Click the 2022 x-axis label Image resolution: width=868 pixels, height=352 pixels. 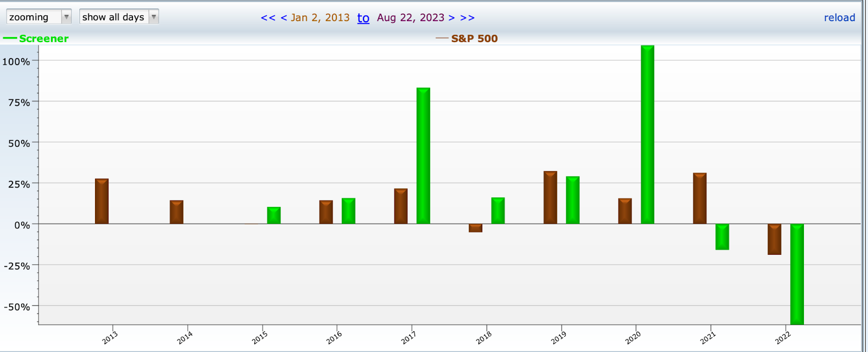[x=782, y=337]
